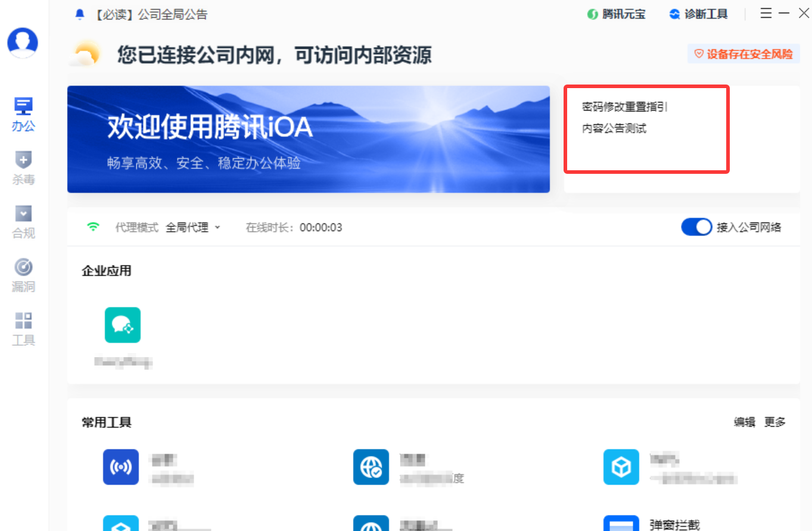The width and height of the screenshot is (812, 531).
Task: Click the announcement bell icon
Action: tap(80, 15)
